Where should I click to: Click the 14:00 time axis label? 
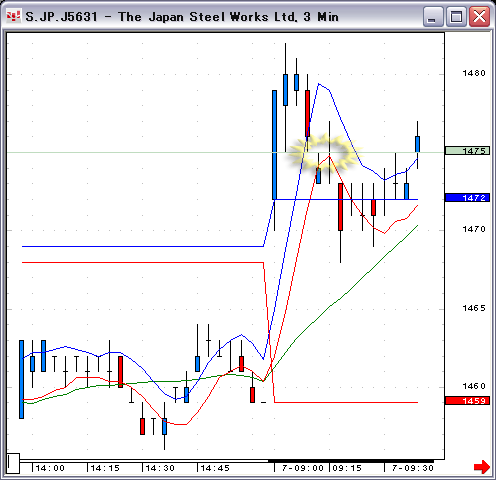pos(50,468)
